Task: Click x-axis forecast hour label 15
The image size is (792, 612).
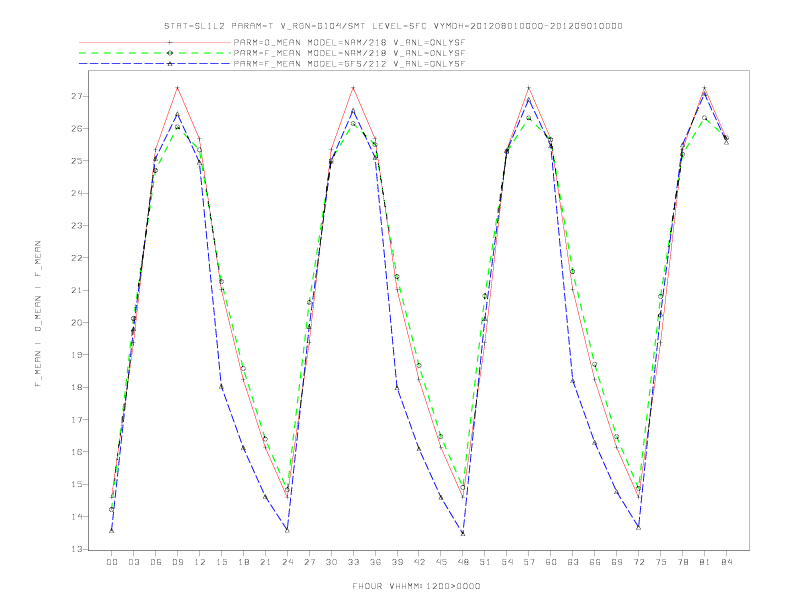Action: (221, 562)
